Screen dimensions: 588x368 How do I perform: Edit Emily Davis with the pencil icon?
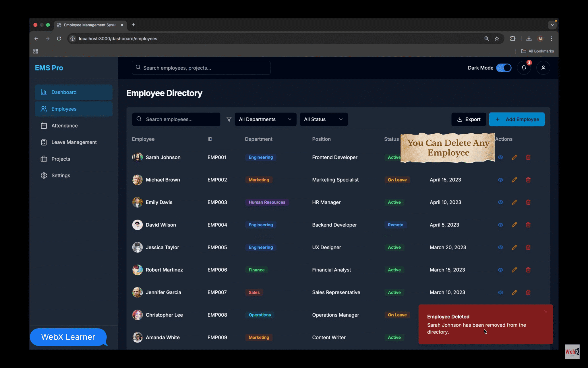(514, 202)
